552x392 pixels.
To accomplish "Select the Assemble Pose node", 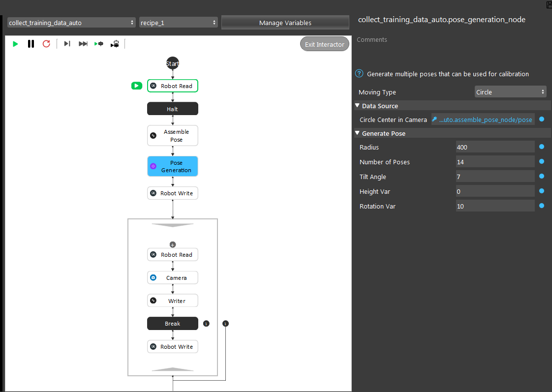I will coord(173,135).
